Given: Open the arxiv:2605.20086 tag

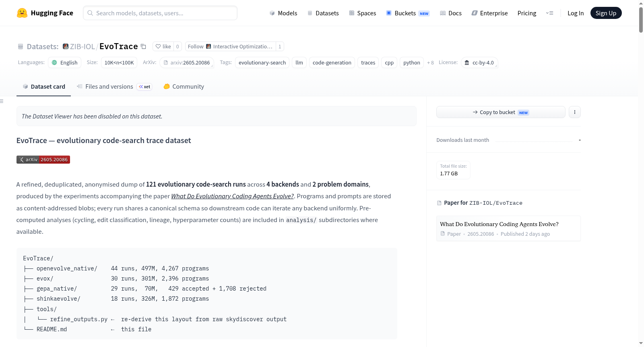Looking at the screenshot, I should pyautogui.click(x=187, y=62).
